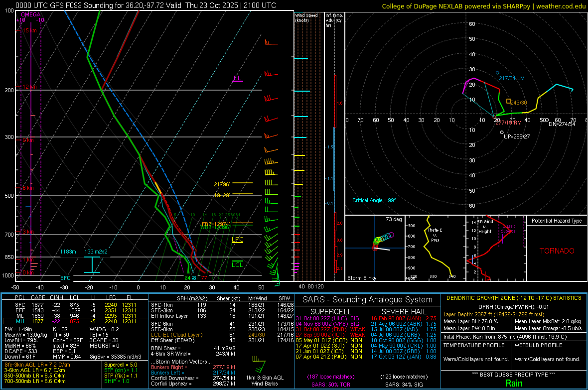Click the SFC-1km row in the SRH table

coord(222,305)
